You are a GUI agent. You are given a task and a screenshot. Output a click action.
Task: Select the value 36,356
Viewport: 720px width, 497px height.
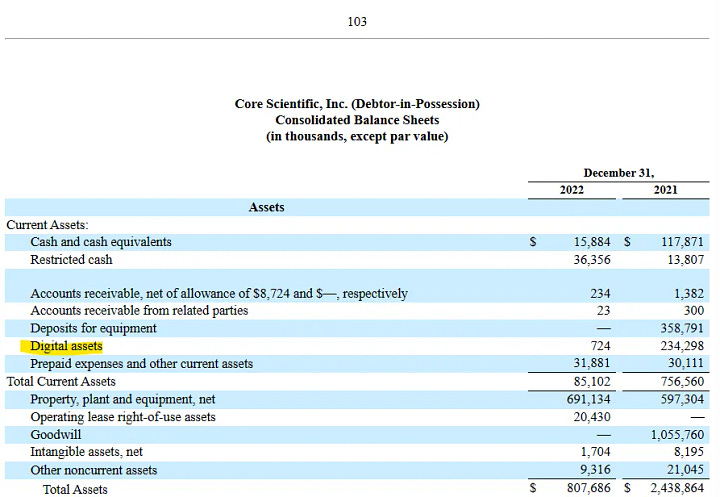pyautogui.click(x=592, y=260)
